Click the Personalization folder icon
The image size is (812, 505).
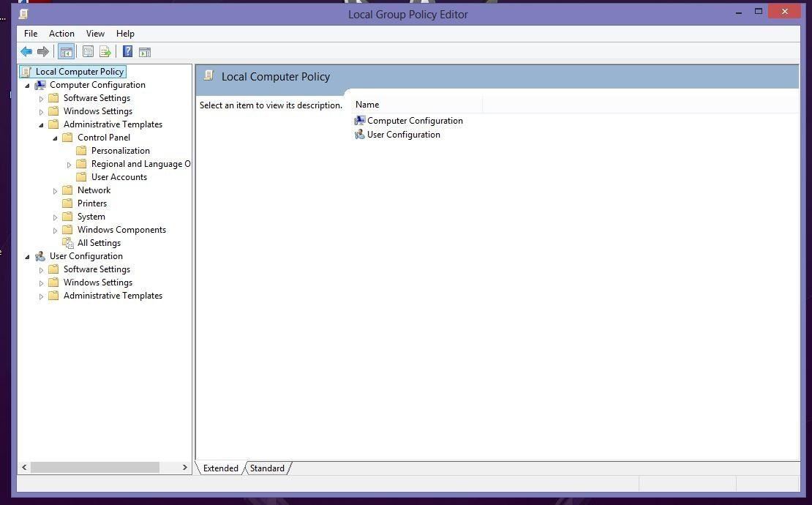[81, 151]
